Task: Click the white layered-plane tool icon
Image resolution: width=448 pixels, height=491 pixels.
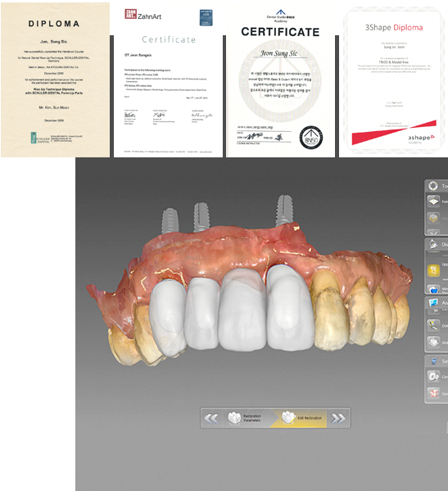Action: [x=433, y=202]
